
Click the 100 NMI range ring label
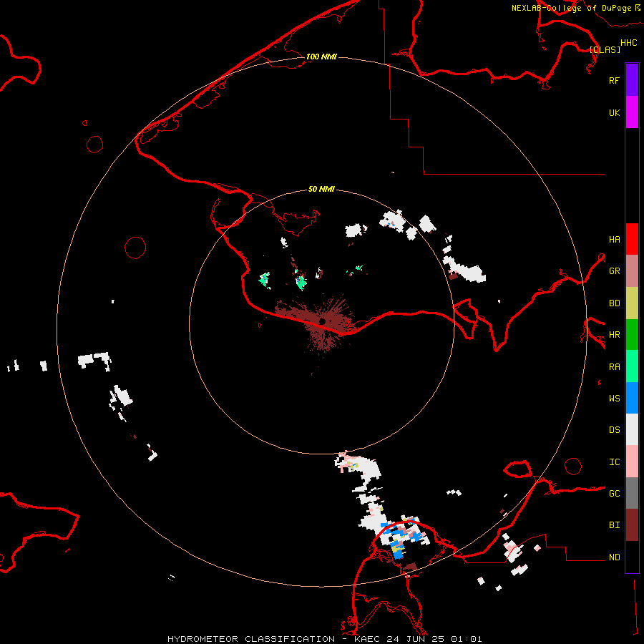(x=321, y=57)
